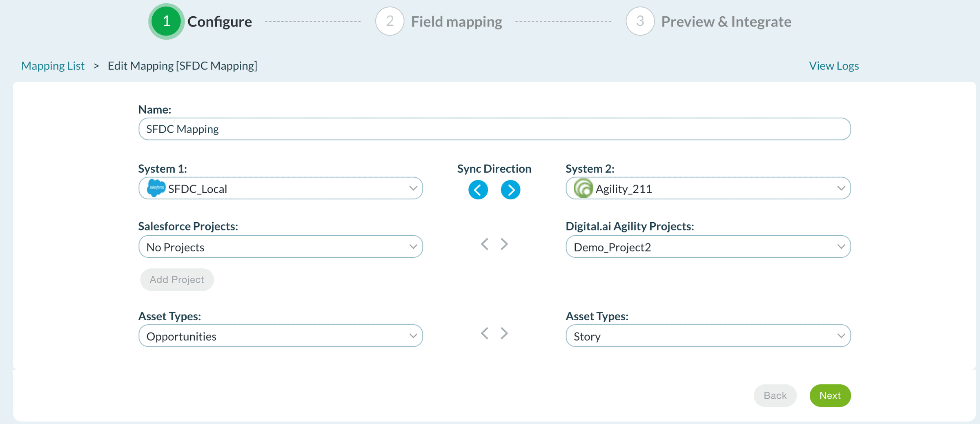Toggle the left sync direction arrow
The width and height of the screenshot is (980, 424).
[478, 190]
